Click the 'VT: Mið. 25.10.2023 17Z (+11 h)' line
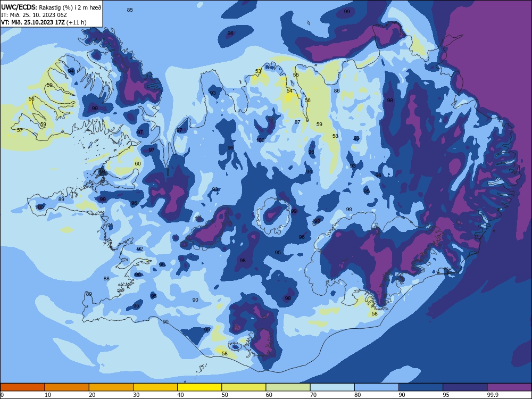Screen dimensions: 532x399 pos(44,22)
